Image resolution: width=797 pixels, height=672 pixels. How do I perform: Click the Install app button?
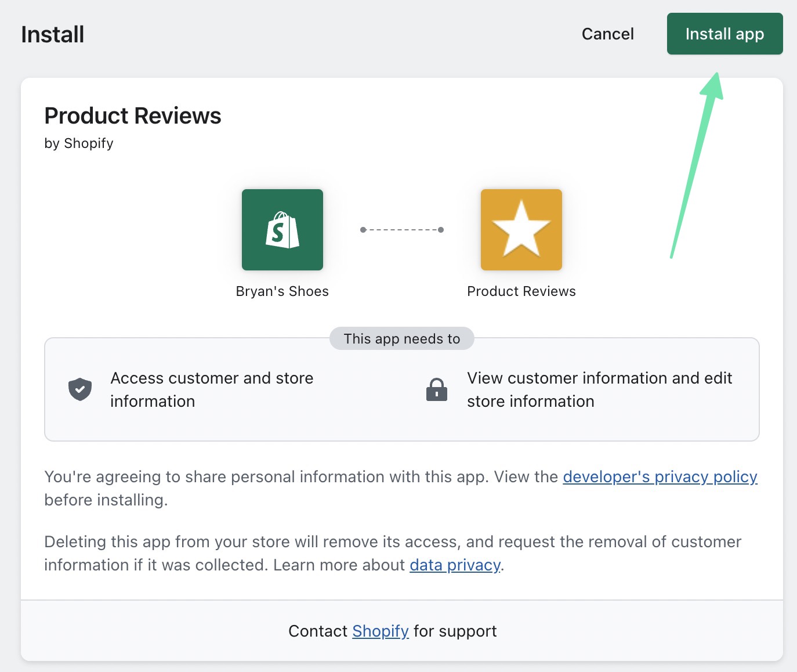(724, 34)
